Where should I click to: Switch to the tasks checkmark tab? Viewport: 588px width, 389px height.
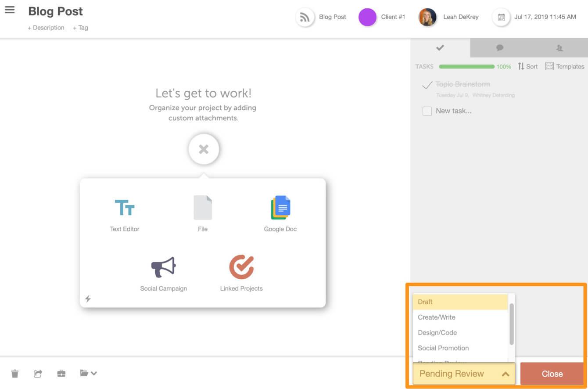(x=440, y=48)
